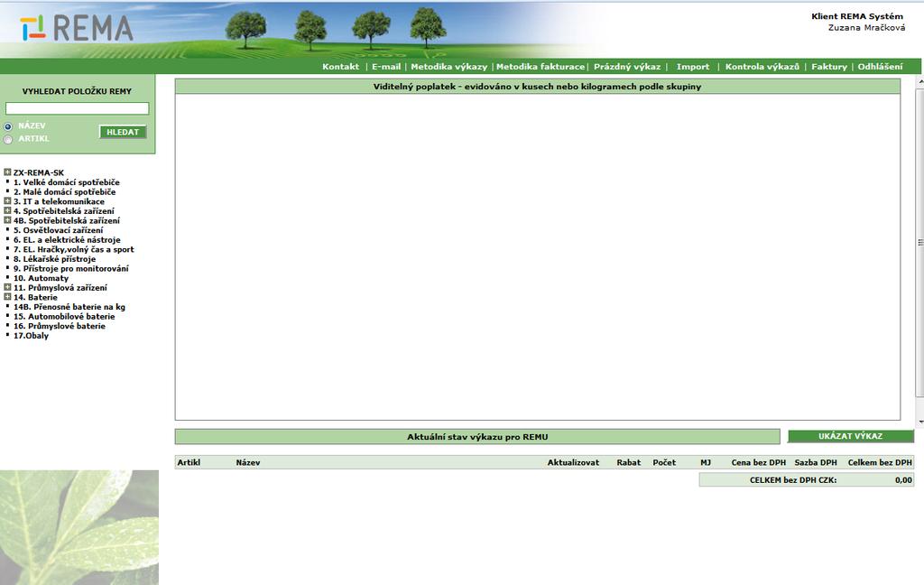Click the vertical scrollbar thumb

(x=920, y=242)
